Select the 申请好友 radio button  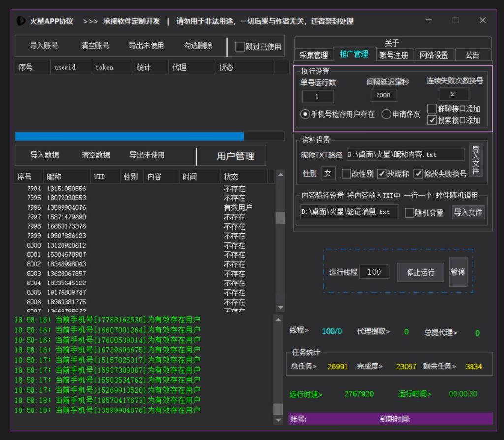pos(387,114)
